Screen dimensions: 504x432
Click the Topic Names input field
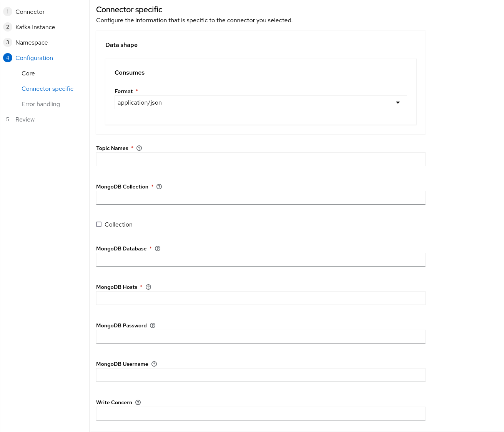(x=260, y=159)
